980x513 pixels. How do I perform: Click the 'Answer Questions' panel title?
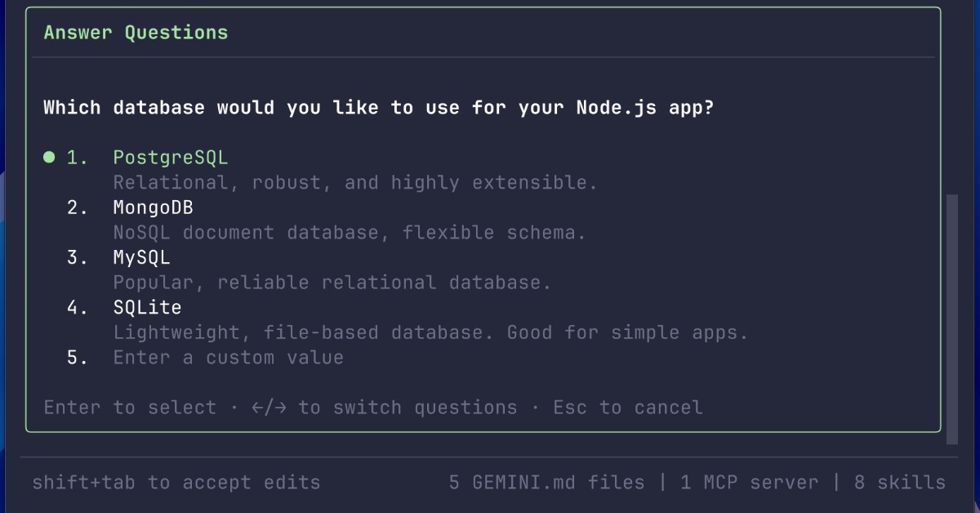(136, 33)
